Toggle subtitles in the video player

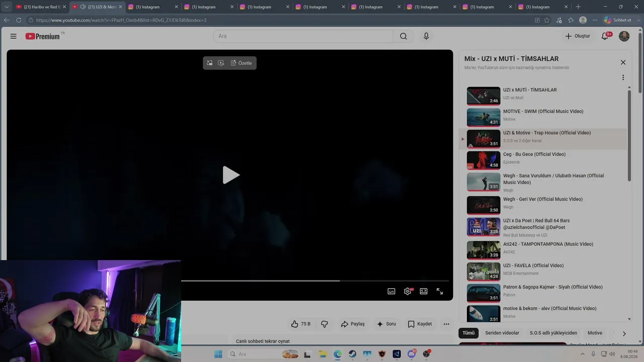click(391, 291)
